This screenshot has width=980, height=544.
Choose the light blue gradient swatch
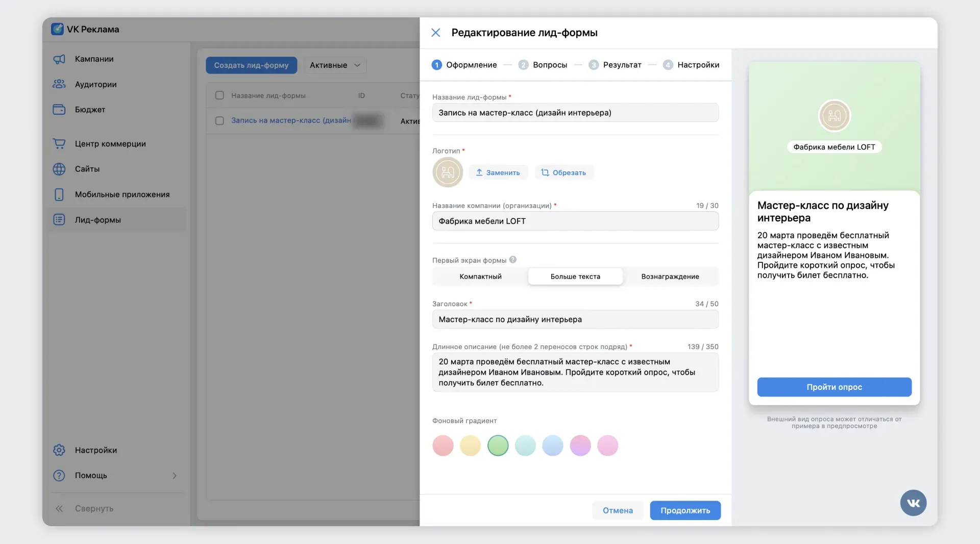click(553, 446)
